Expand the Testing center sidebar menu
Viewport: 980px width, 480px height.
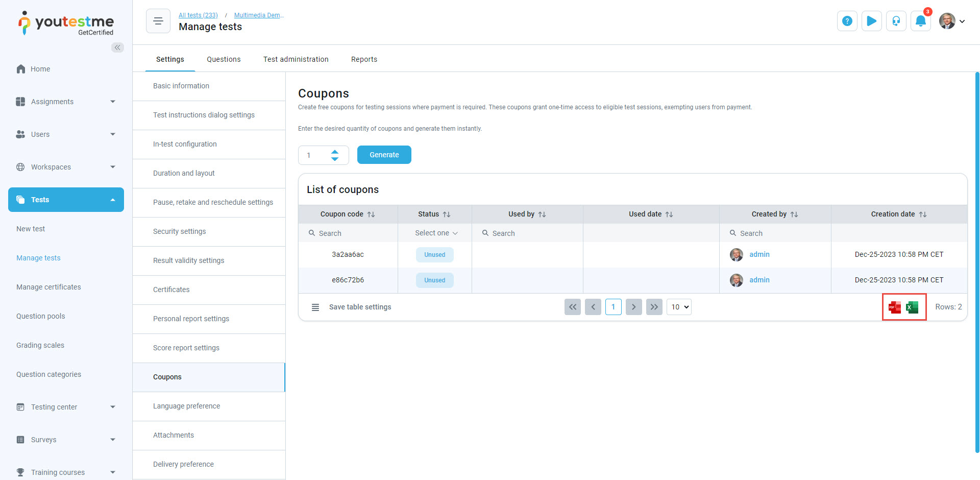113,407
